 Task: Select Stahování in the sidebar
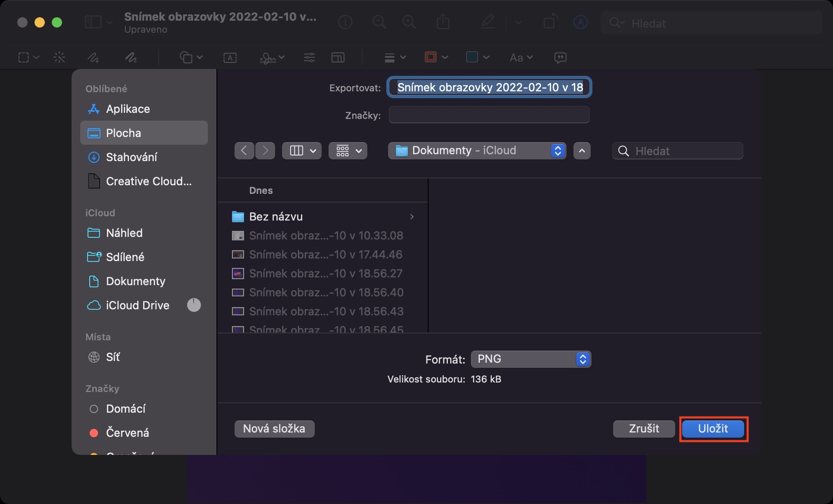[x=131, y=157]
